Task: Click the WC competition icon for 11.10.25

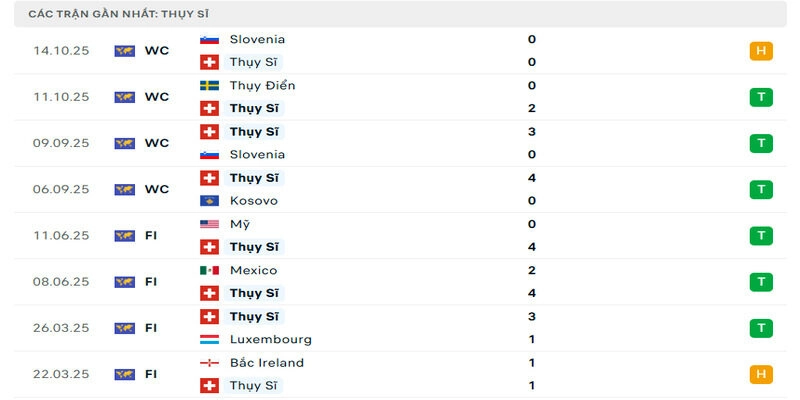Action: tap(124, 97)
